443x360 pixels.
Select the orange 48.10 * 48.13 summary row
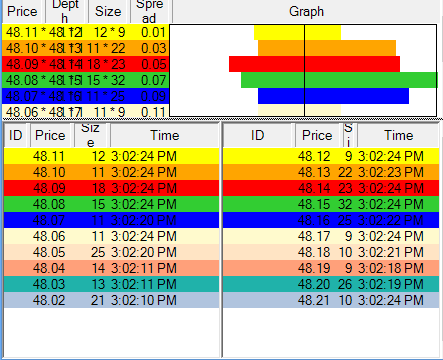[86, 48]
